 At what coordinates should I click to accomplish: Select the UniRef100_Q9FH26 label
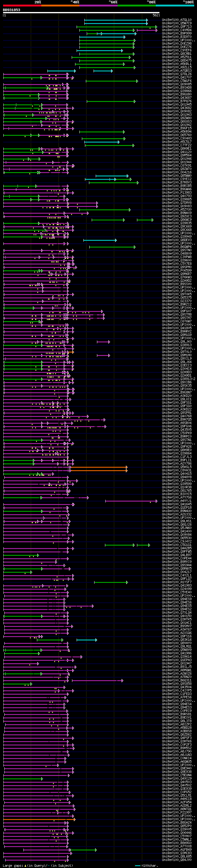[x=177, y=446]
